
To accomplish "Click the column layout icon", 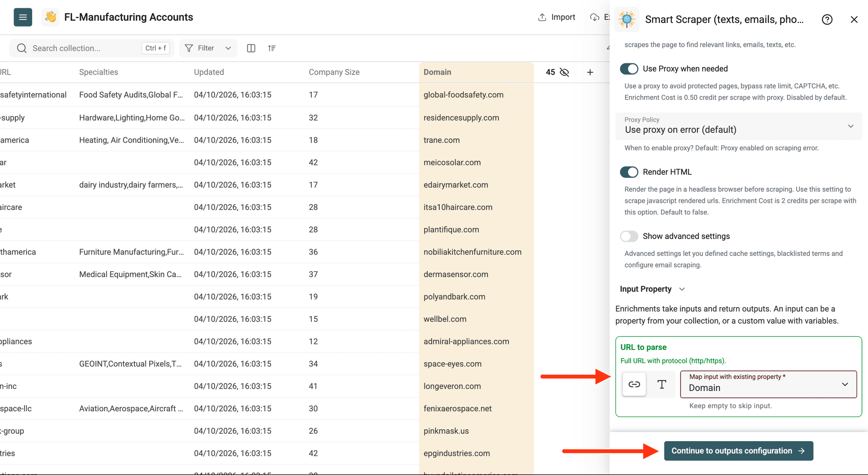I will click(x=251, y=48).
